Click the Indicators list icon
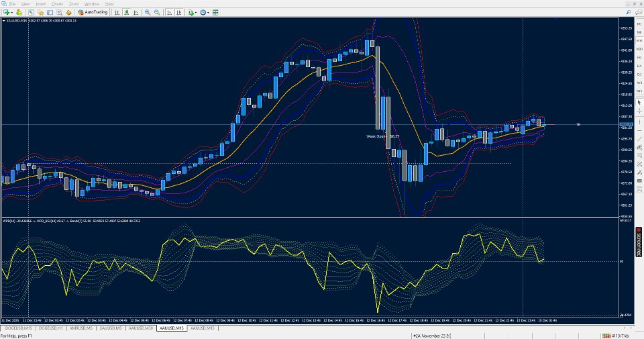Screen dimensions: 644x339 tap(191, 12)
